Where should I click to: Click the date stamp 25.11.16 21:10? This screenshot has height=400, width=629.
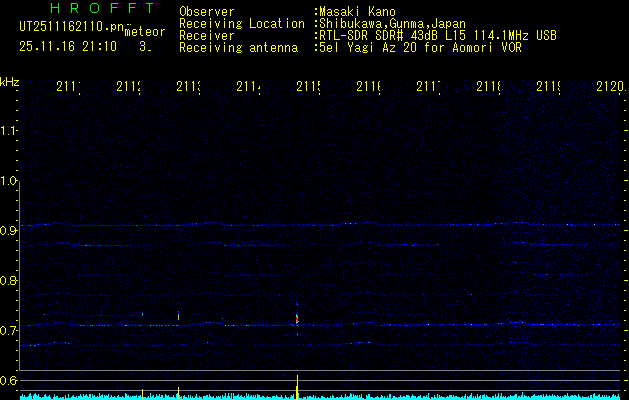[68, 46]
